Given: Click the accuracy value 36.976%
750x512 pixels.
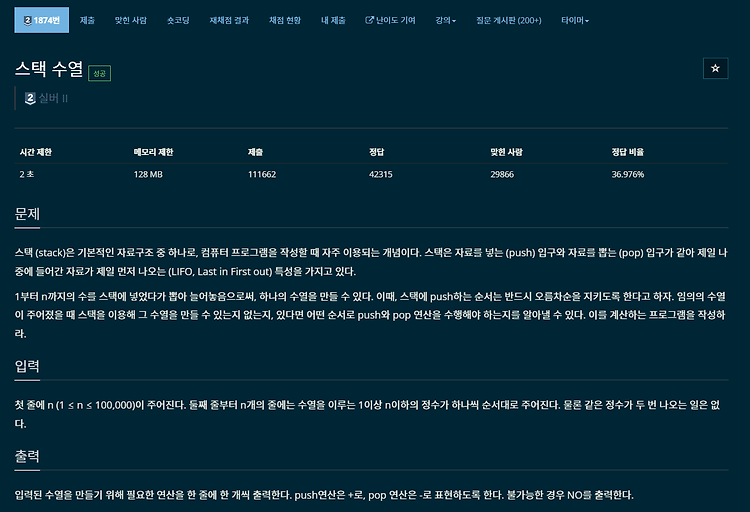Looking at the screenshot, I should pyautogui.click(x=628, y=174).
